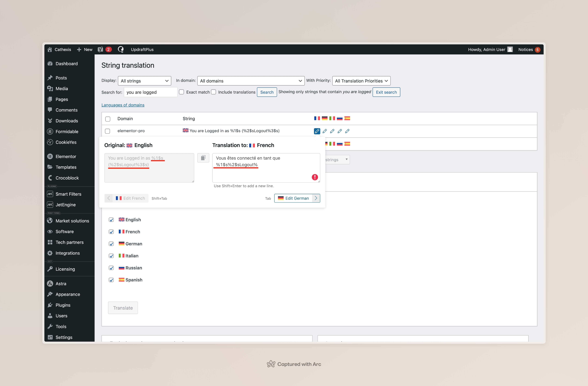588x386 pixels.
Task: Uncheck the English language checkbox
Action: [111, 220]
